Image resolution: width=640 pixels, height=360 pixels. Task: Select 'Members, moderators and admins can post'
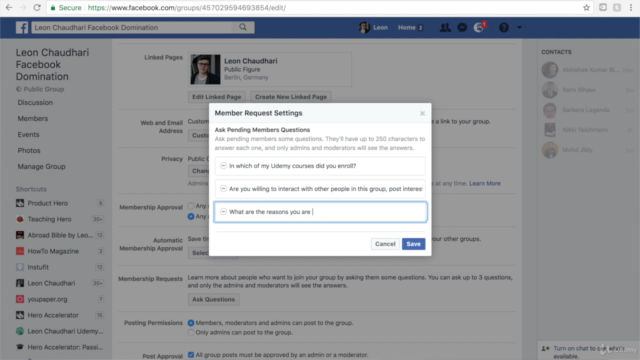pos(191,323)
